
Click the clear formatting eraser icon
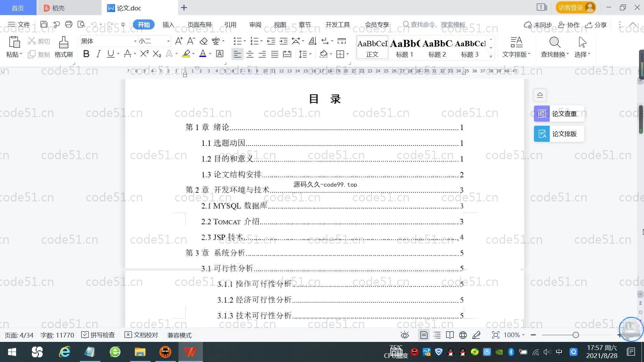click(x=203, y=41)
